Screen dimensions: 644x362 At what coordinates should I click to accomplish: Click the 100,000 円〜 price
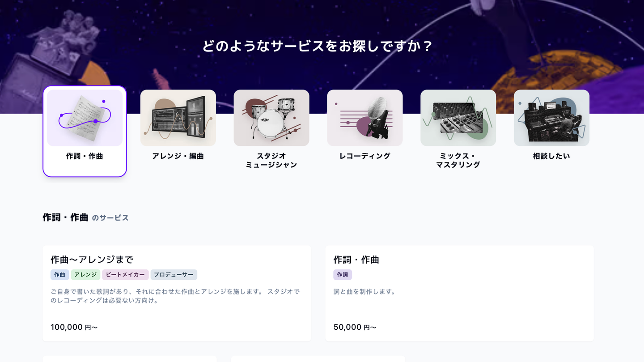(74, 327)
